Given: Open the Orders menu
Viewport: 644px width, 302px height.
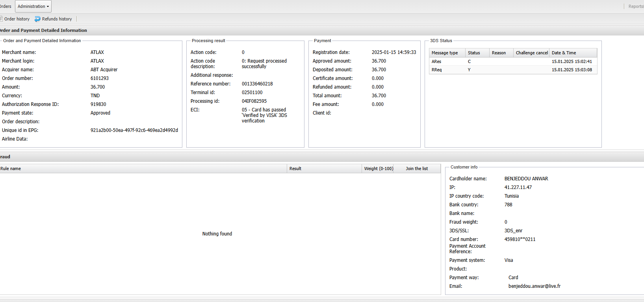Looking at the screenshot, I should [6, 6].
